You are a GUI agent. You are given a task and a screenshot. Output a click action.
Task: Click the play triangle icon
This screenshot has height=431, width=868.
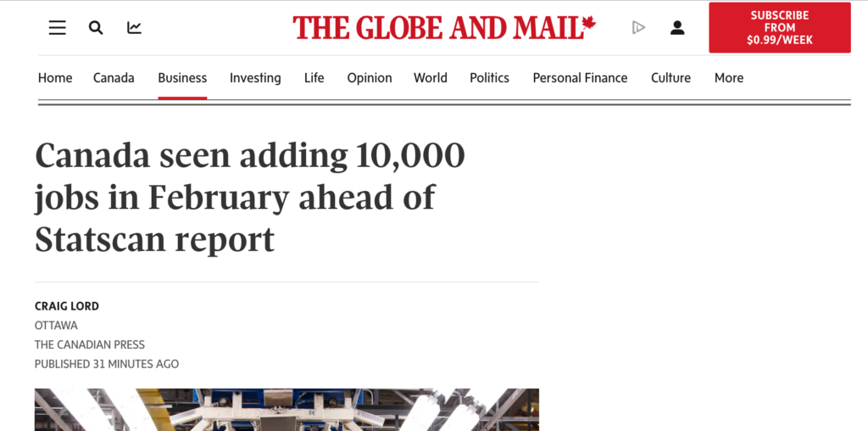[x=638, y=28]
